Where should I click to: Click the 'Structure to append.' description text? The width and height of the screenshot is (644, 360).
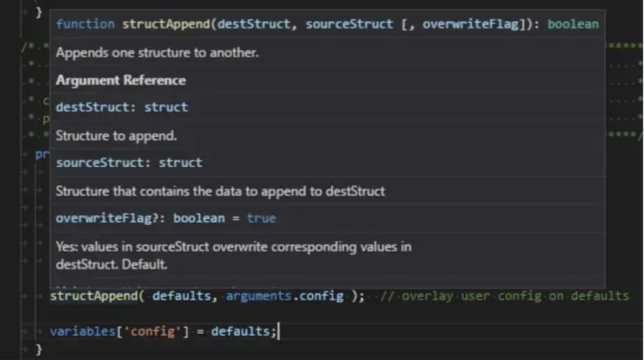(x=116, y=136)
